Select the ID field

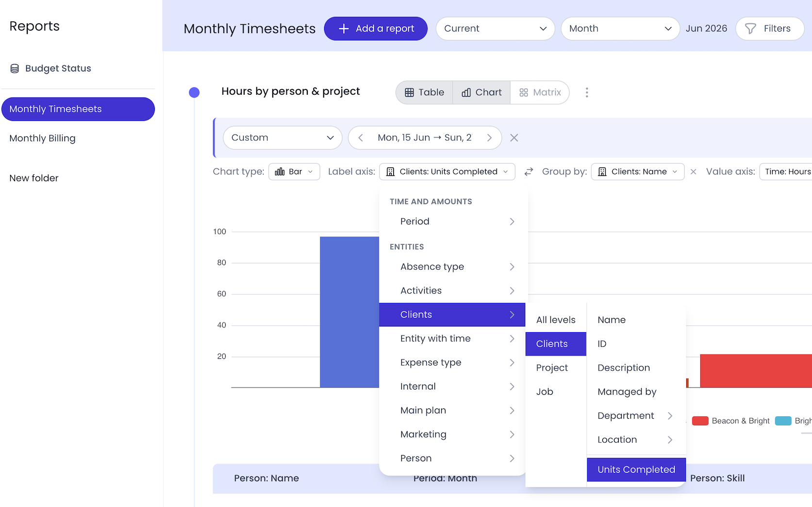point(636,344)
